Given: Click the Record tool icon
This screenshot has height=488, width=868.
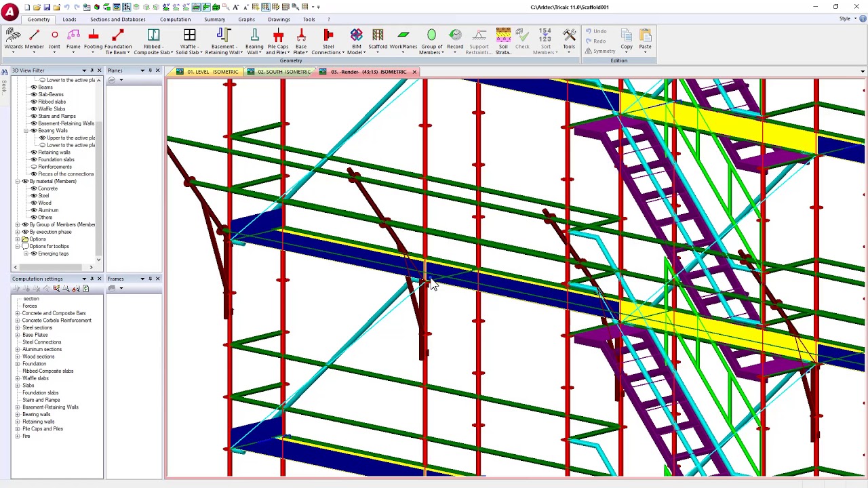Looking at the screenshot, I should pos(455,35).
